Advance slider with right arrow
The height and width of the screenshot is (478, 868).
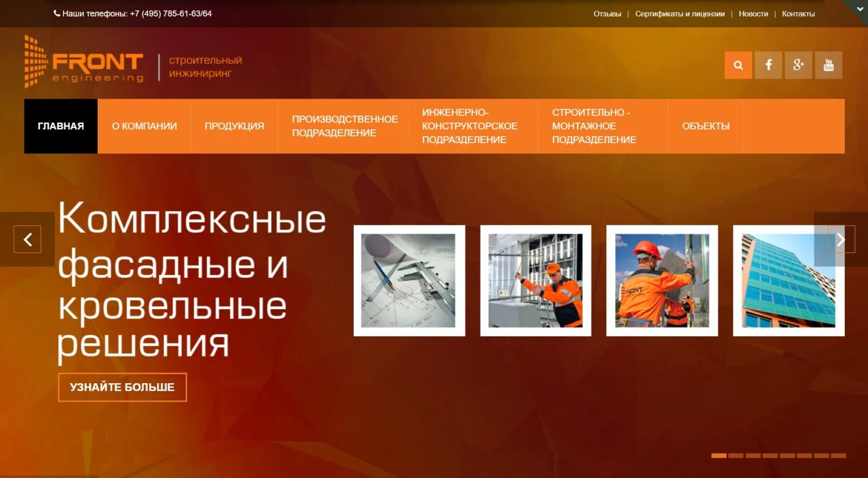pyautogui.click(x=841, y=239)
